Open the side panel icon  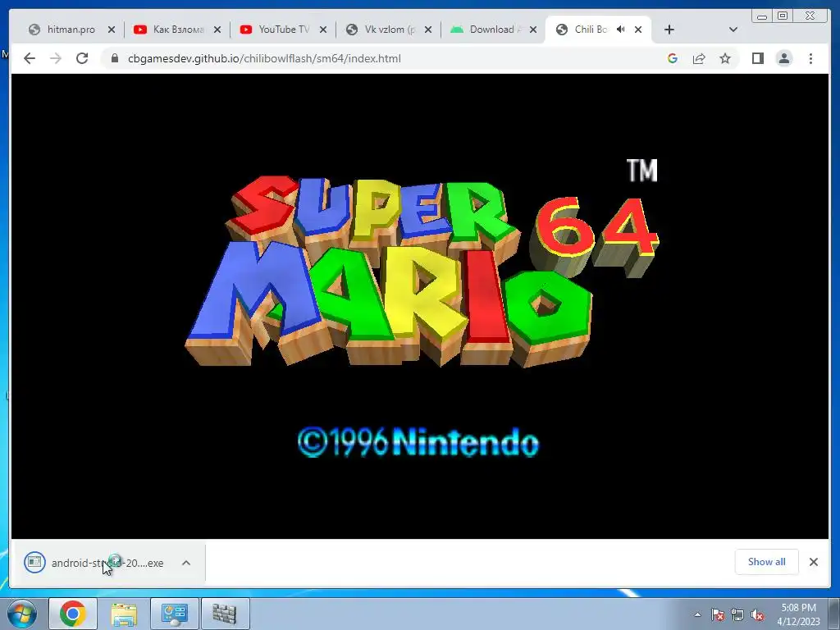[757, 58]
